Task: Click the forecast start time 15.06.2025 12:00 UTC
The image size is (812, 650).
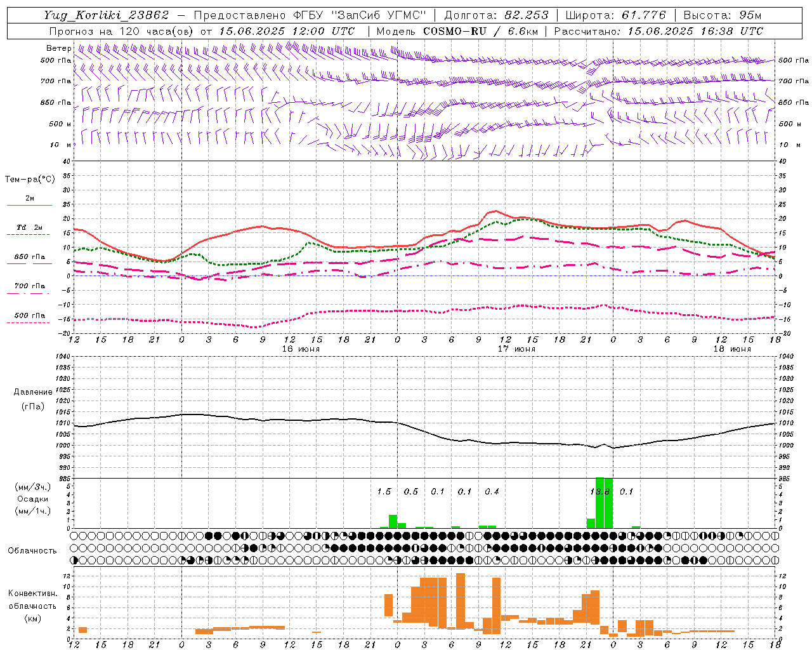Action: [x=287, y=31]
